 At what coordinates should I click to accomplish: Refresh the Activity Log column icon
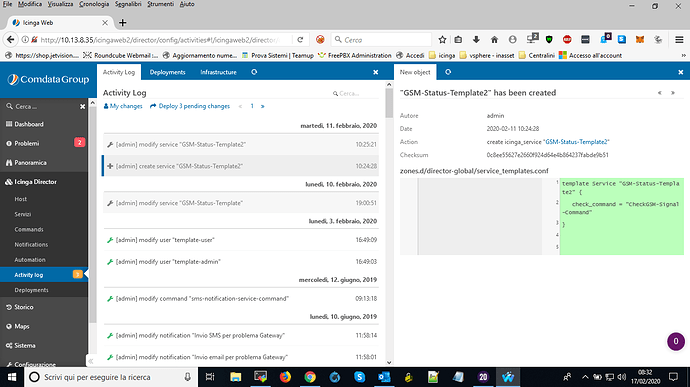pyautogui.click(x=254, y=72)
